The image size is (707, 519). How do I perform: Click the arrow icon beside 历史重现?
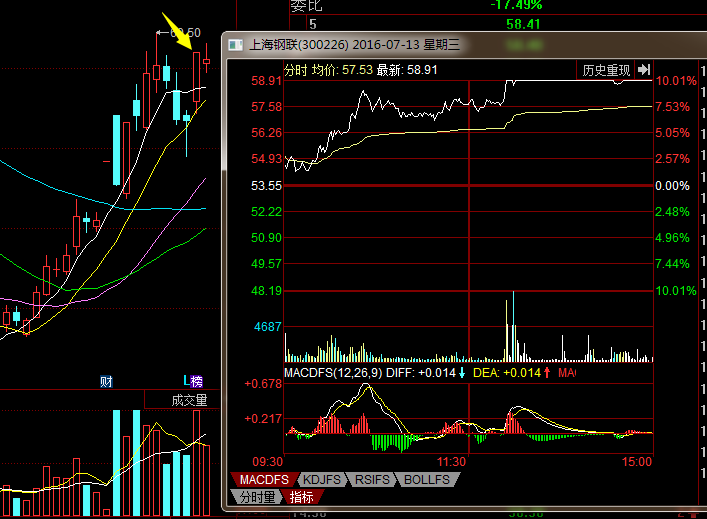[x=644, y=69]
